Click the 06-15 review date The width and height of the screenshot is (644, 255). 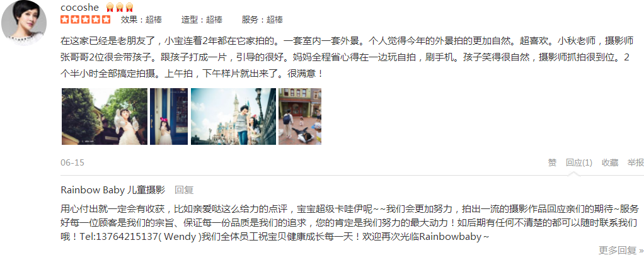[x=72, y=162]
